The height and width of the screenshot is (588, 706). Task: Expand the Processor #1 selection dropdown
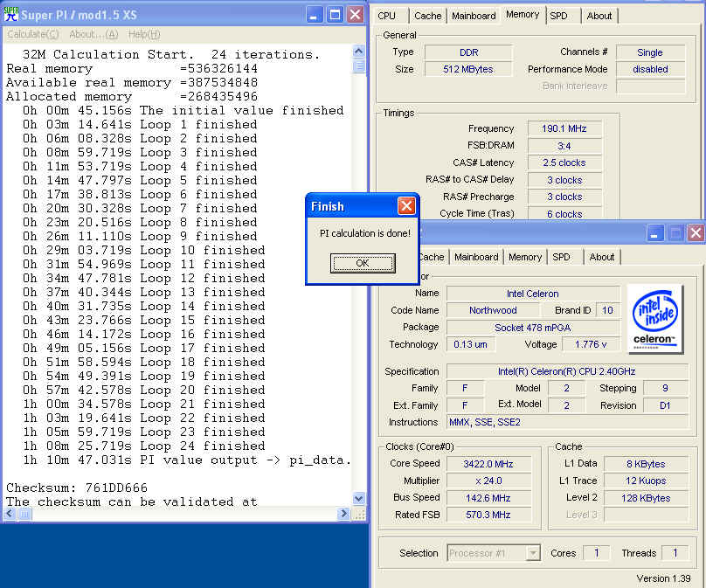(533, 553)
